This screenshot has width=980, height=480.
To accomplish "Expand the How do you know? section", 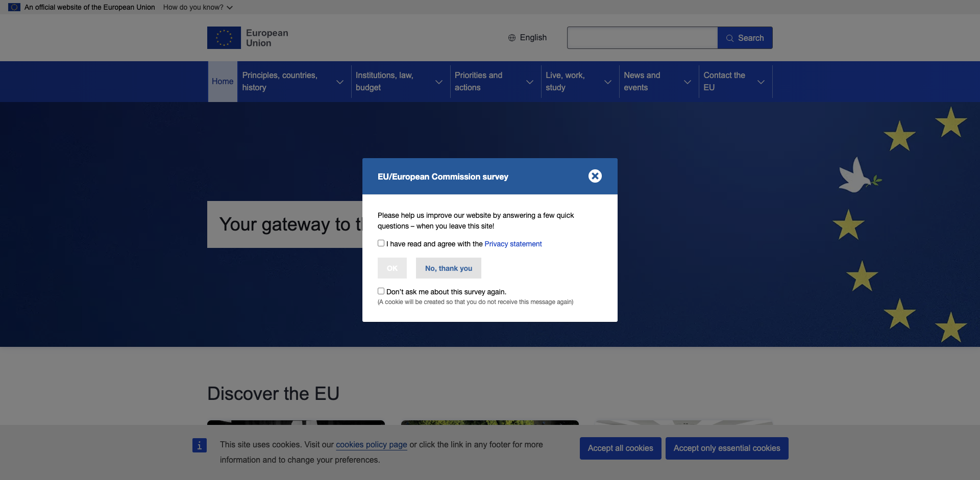I will [198, 7].
